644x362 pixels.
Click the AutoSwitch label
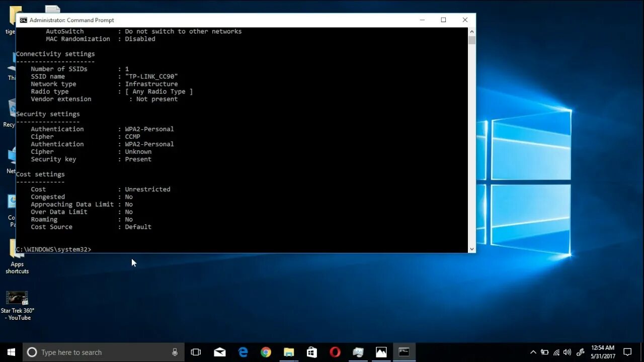tap(65, 31)
